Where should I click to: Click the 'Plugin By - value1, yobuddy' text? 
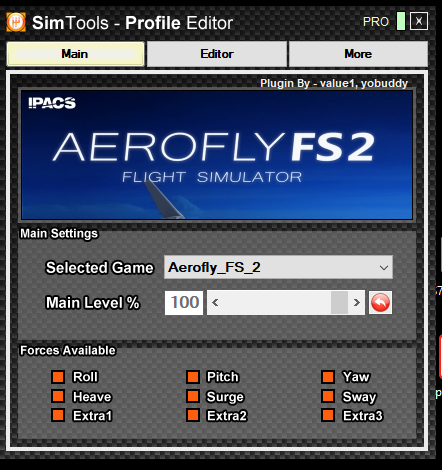334,83
